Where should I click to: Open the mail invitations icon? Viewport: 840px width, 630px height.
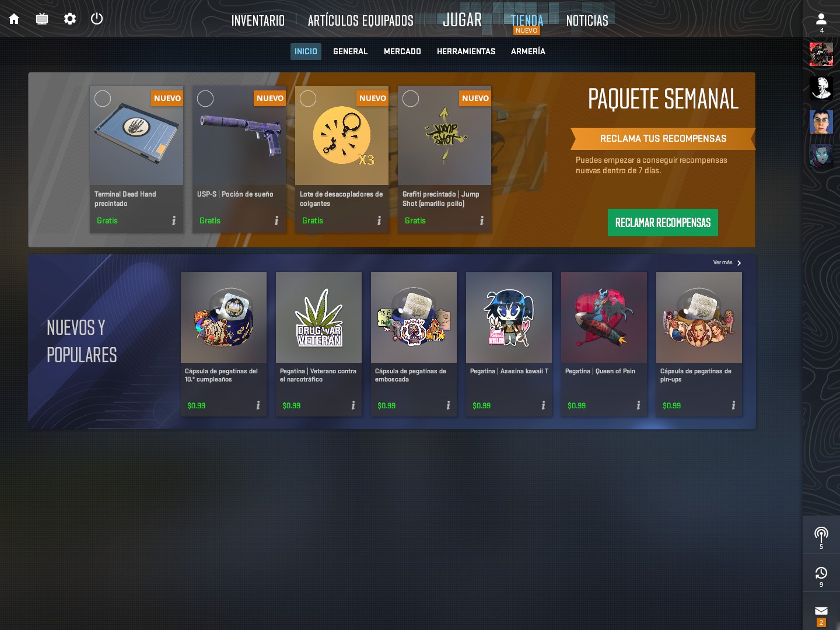pyautogui.click(x=821, y=615)
